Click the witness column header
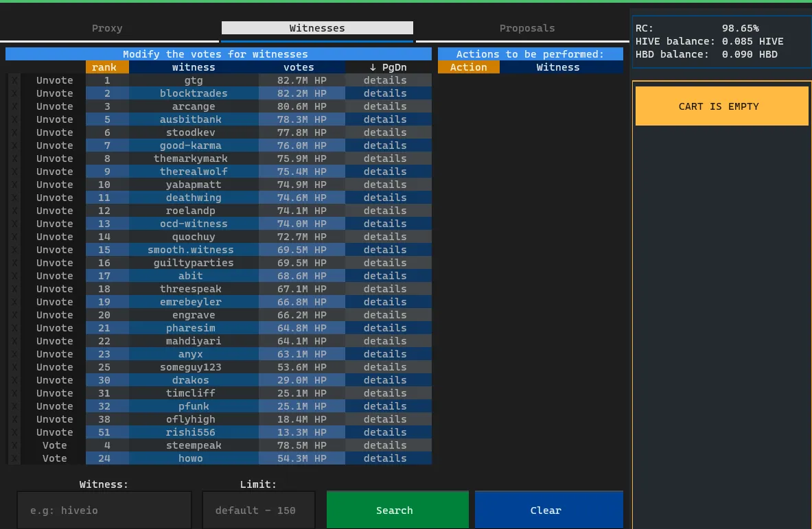 (x=194, y=67)
